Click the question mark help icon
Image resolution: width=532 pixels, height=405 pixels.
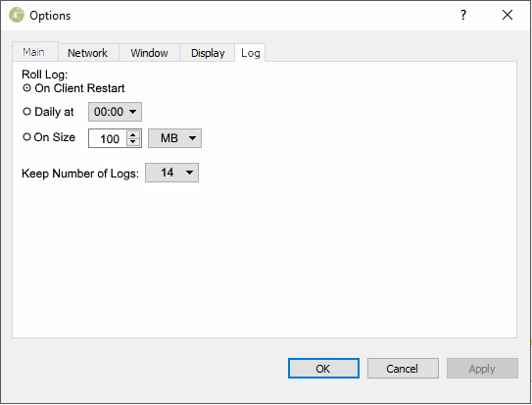(463, 15)
